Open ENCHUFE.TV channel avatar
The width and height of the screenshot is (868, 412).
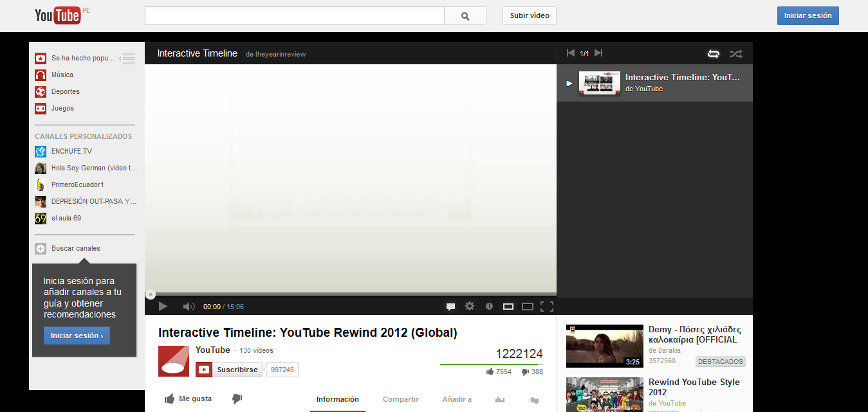[x=41, y=152]
